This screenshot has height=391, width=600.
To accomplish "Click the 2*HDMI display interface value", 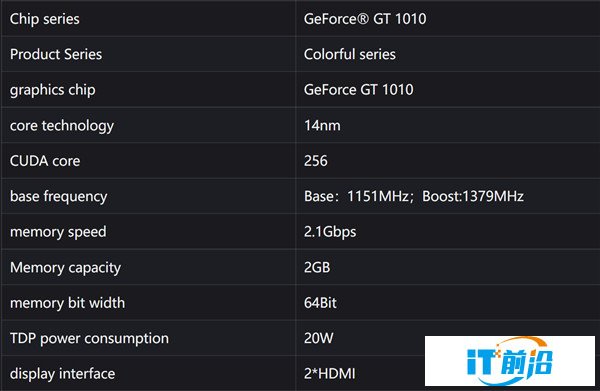I will point(329,374).
